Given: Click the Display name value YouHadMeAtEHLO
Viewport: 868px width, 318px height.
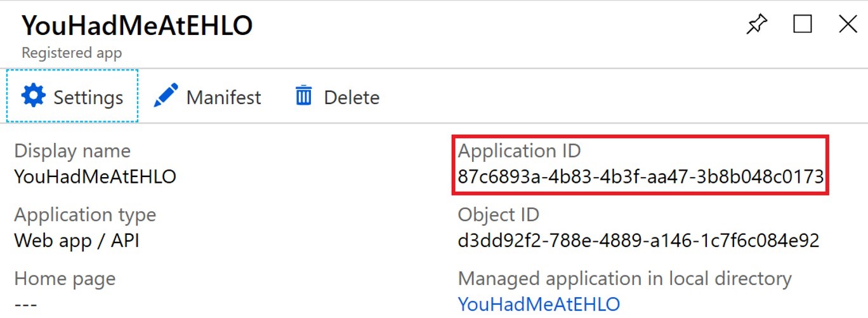Looking at the screenshot, I should [95, 176].
